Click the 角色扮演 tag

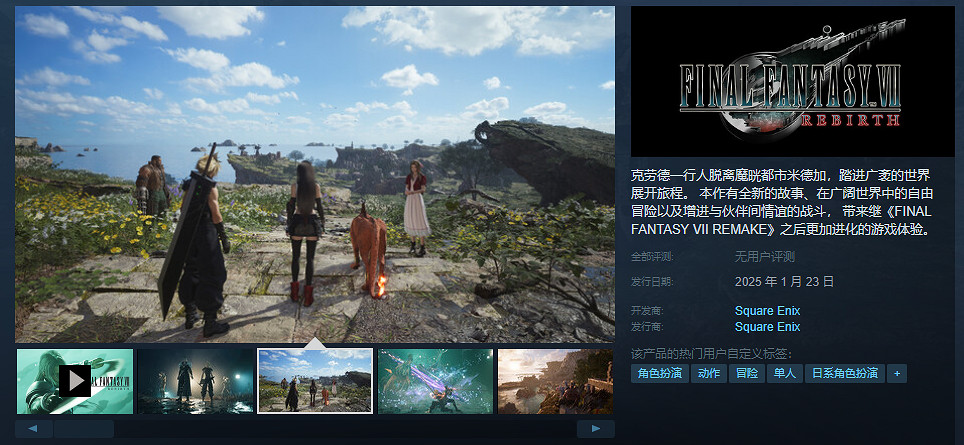(x=660, y=373)
